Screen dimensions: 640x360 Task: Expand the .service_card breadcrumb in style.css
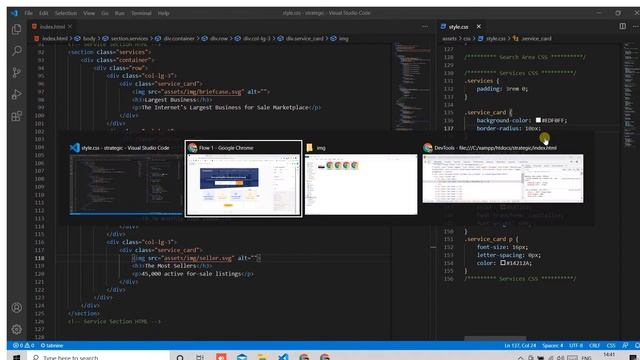pos(532,39)
